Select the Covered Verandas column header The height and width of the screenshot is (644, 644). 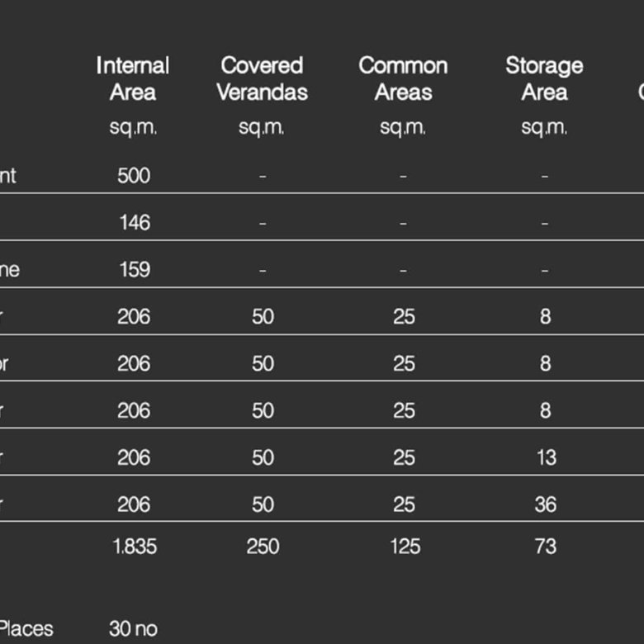(x=262, y=78)
